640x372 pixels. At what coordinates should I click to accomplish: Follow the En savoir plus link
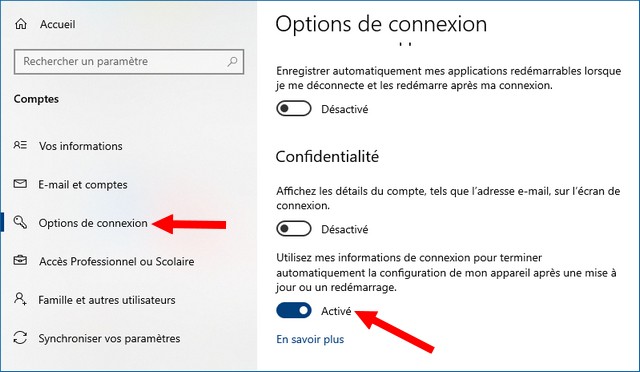click(x=310, y=339)
